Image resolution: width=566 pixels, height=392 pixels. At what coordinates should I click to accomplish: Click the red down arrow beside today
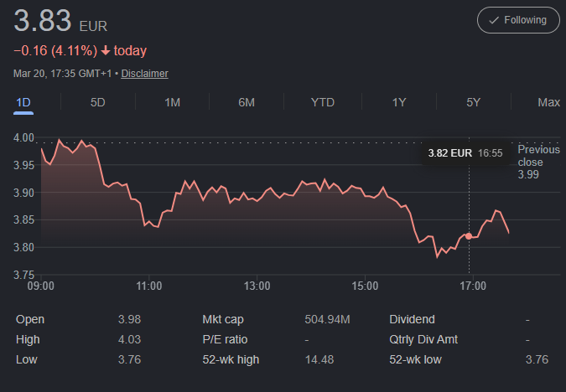click(106, 51)
